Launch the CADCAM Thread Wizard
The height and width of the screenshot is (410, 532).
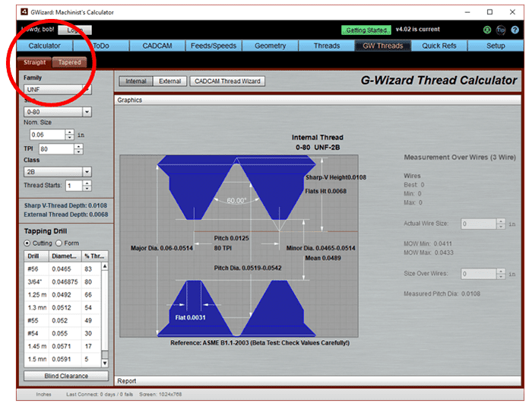point(227,81)
